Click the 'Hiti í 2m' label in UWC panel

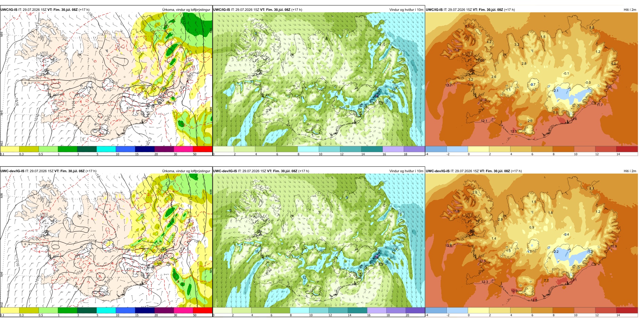pyautogui.click(x=630, y=10)
